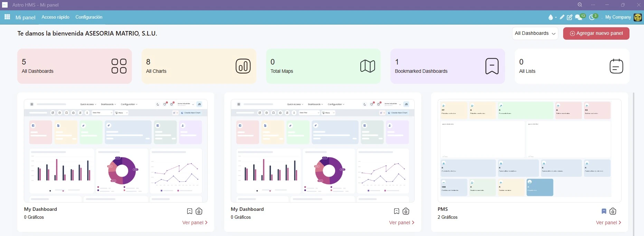The image size is (644, 236).
Task: Click the "PMS" dashboard title
Action: (443, 209)
